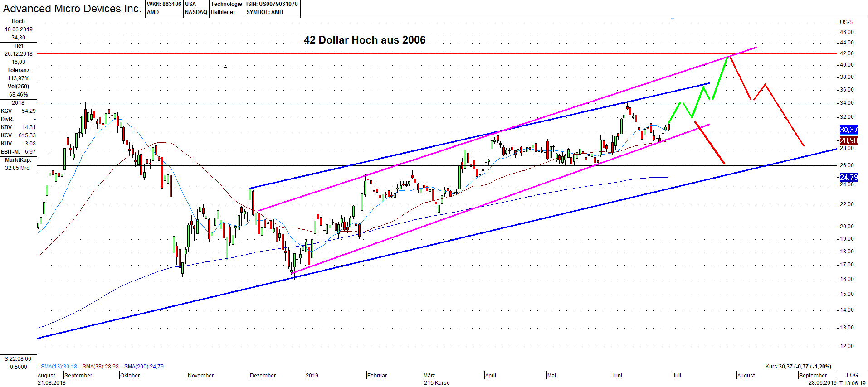Select the "T:13.06.19" timestamp

click(x=853, y=383)
